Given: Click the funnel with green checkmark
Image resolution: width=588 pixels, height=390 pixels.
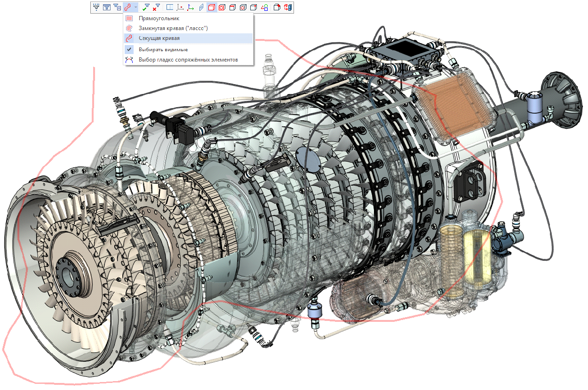Looking at the screenshot, I should (x=146, y=7).
